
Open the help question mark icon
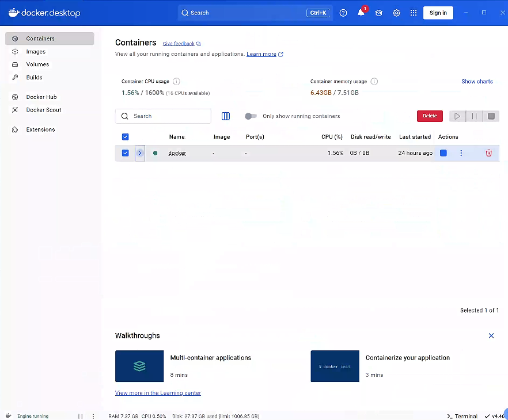tap(343, 13)
